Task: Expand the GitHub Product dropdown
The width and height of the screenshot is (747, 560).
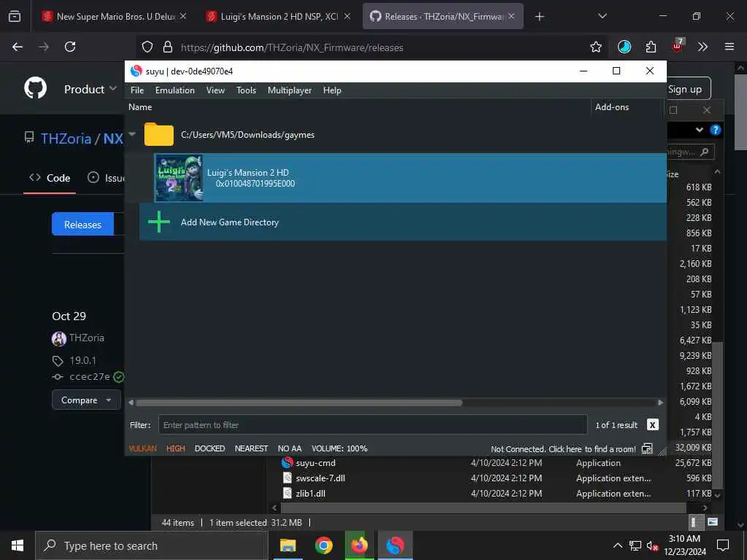Action: coord(90,89)
